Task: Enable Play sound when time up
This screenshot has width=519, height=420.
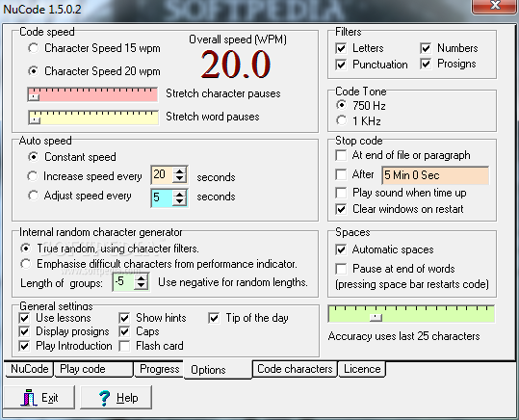Action: [341, 193]
